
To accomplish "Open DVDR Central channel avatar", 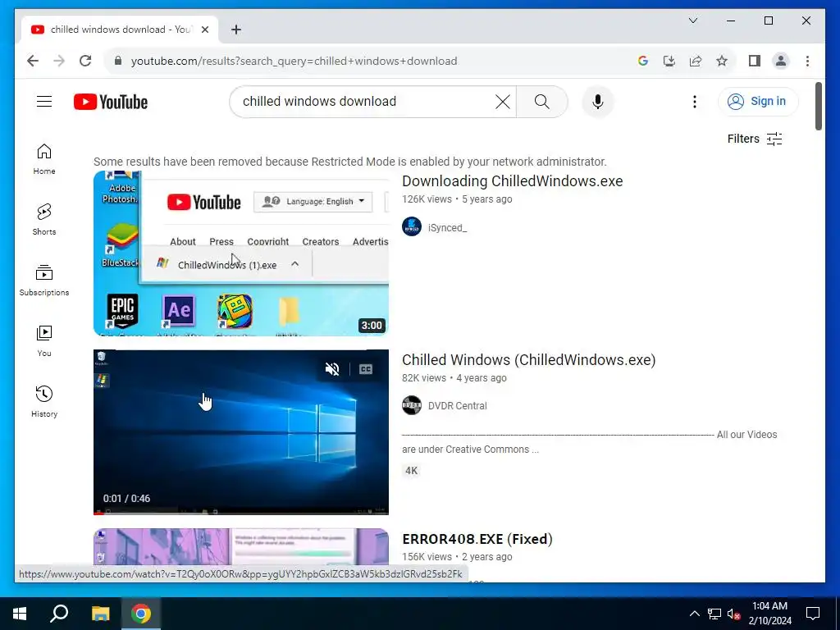I will [x=412, y=405].
